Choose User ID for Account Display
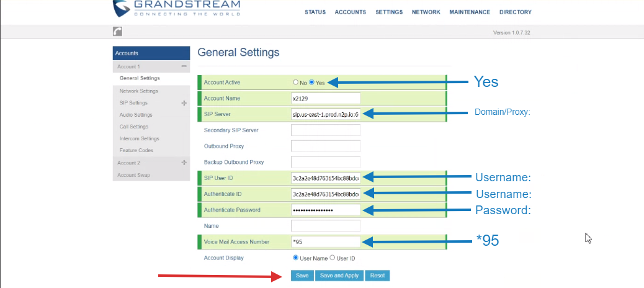 333,258
